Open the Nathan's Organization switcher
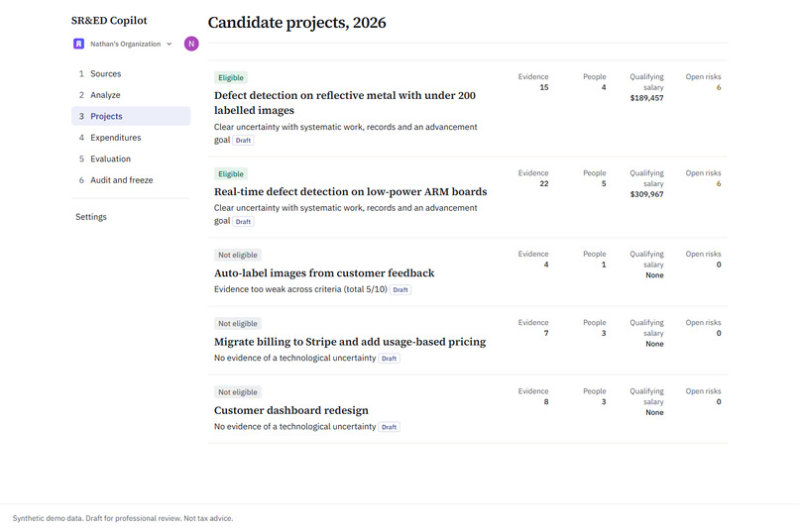The height and width of the screenshot is (532, 799). 123,44
